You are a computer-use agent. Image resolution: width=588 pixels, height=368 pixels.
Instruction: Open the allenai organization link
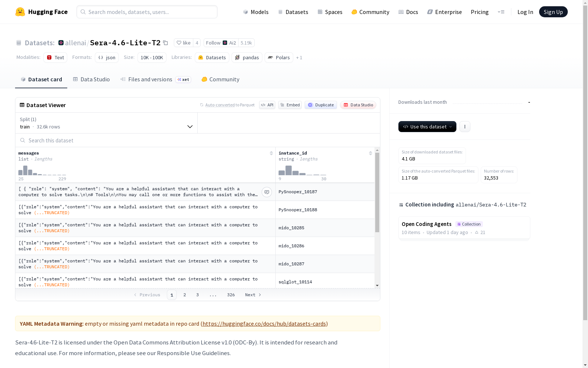[75, 43]
